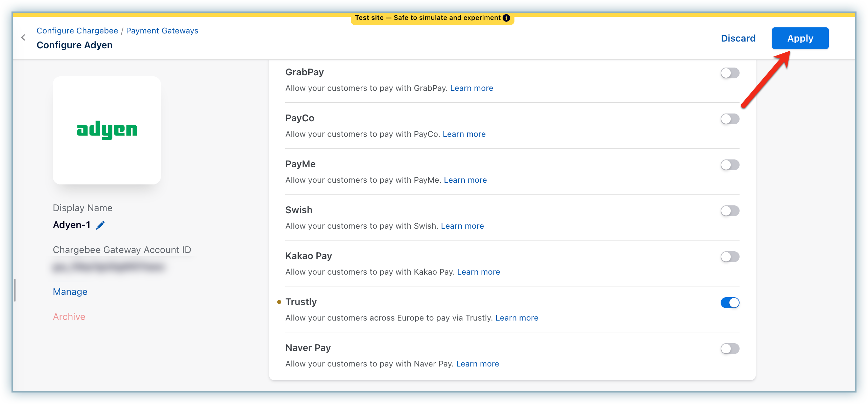Click the info icon in test site banner
Screen dimensions: 868x404
[x=506, y=18]
